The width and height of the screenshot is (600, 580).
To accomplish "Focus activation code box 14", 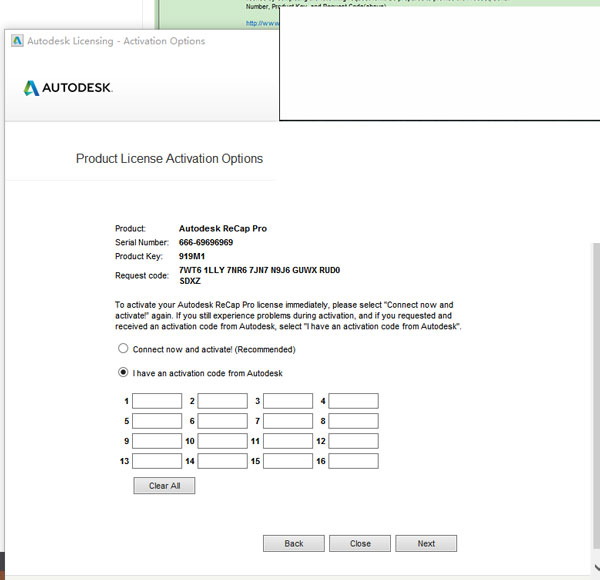I will [x=222, y=461].
